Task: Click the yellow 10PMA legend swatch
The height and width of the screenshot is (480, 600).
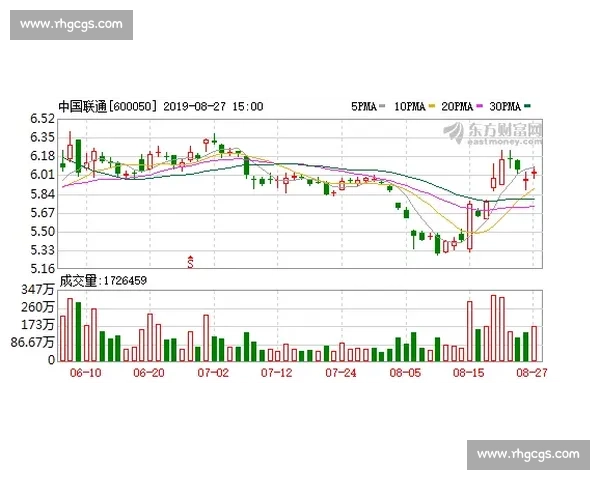Action: point(432,106)
